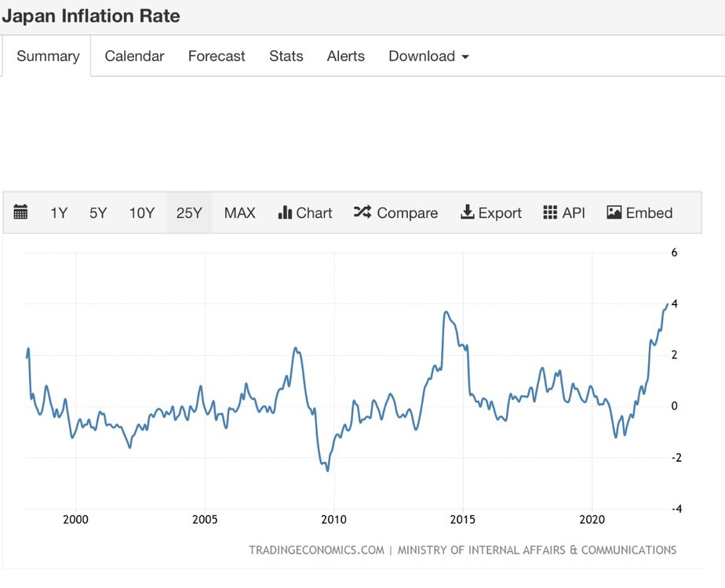Click the Compare indicators button
The image size is (725, 588).
click(395, 213)
